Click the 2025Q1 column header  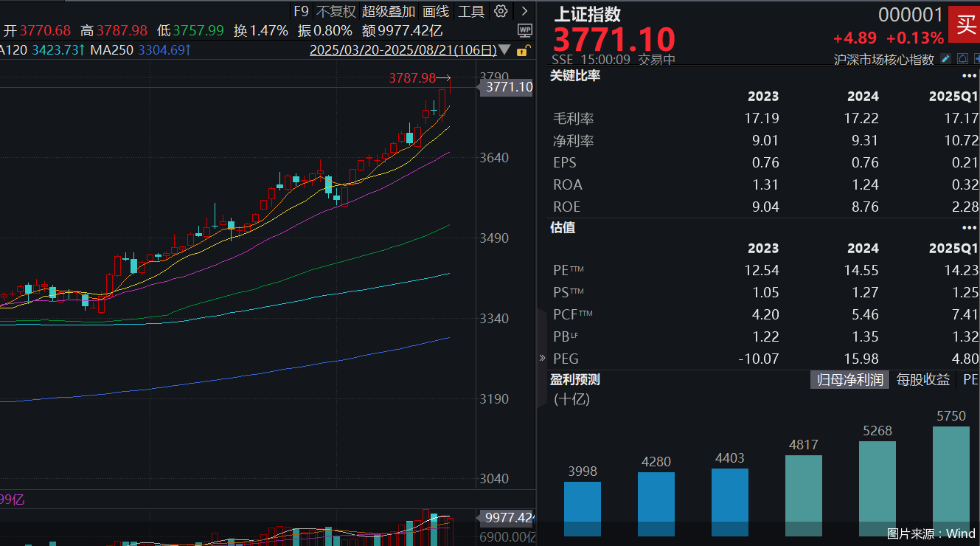[x=952, y=97]
